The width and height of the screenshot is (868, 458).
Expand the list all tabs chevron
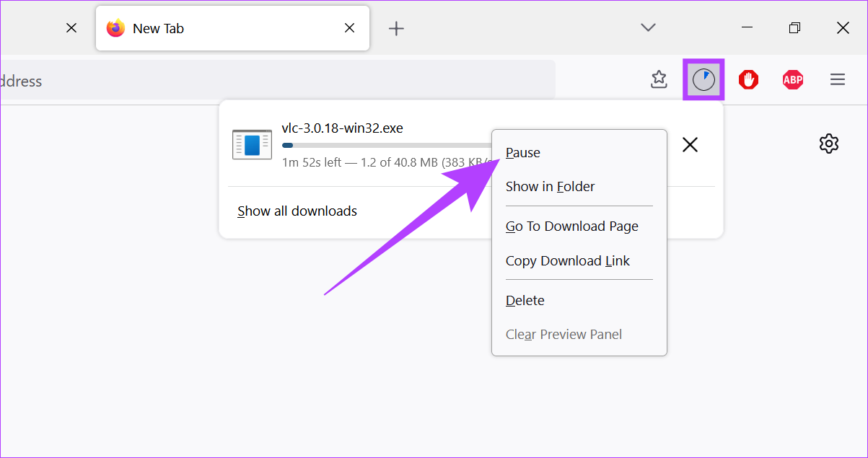click(x=648, y=27)
